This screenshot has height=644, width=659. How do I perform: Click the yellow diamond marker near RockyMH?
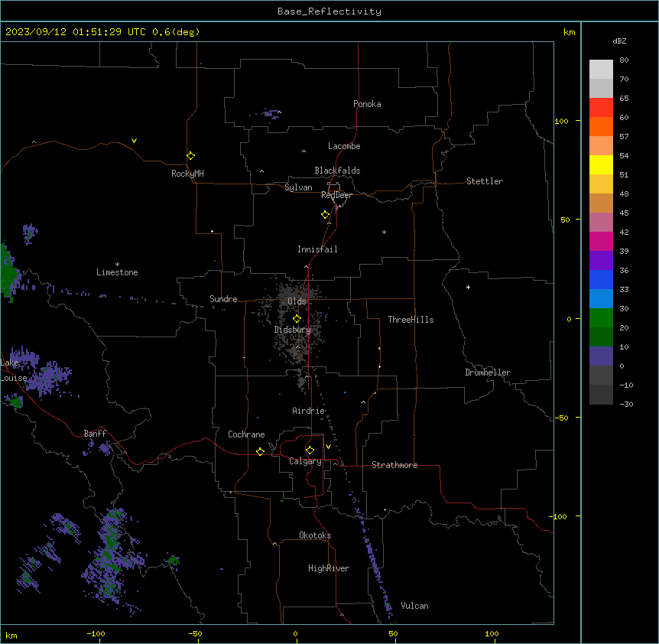click(x=190, y=156)
